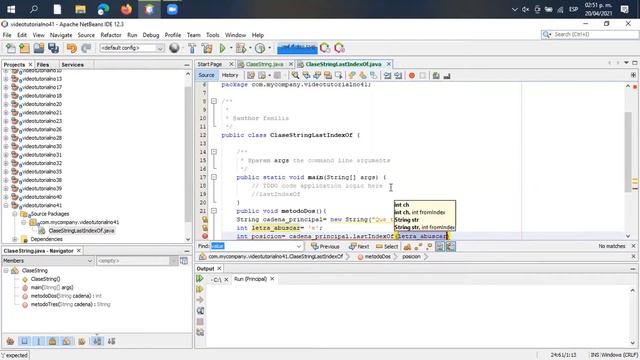This screenshot has width=640, height=360.
Task: Click the New File toolbar icon
Action: click(11, 48)
